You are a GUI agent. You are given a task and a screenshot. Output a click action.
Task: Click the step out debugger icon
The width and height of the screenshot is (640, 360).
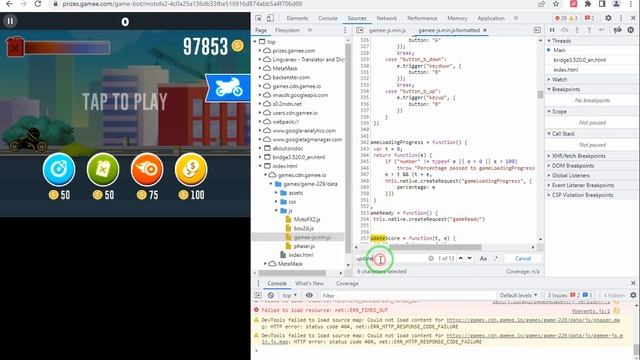589,30
